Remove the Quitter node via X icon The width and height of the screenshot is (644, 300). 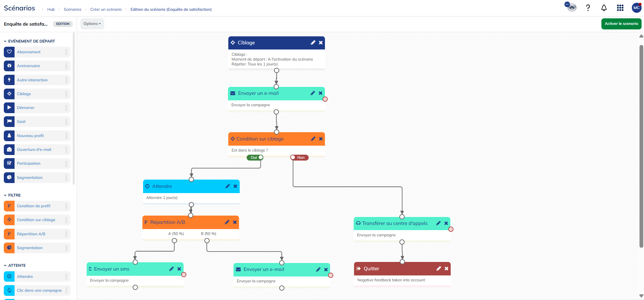447,269
